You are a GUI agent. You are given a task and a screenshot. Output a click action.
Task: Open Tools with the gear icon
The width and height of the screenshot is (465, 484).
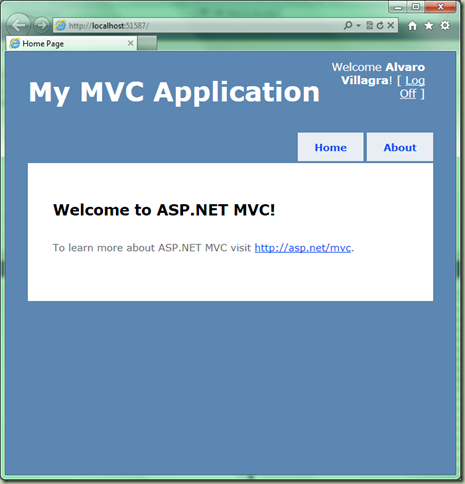(x=445, y=26)
